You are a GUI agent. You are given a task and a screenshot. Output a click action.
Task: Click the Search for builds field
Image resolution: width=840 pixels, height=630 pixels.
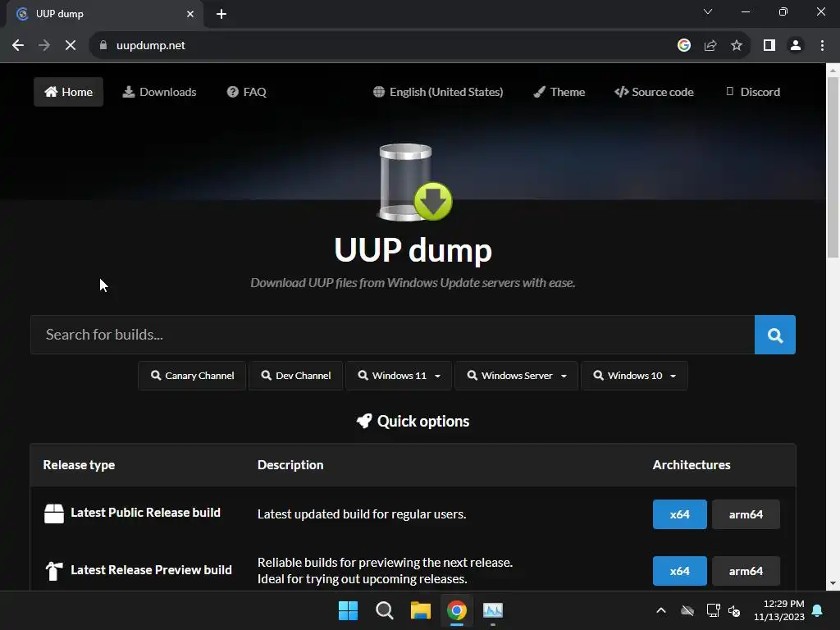click(393, 335)
